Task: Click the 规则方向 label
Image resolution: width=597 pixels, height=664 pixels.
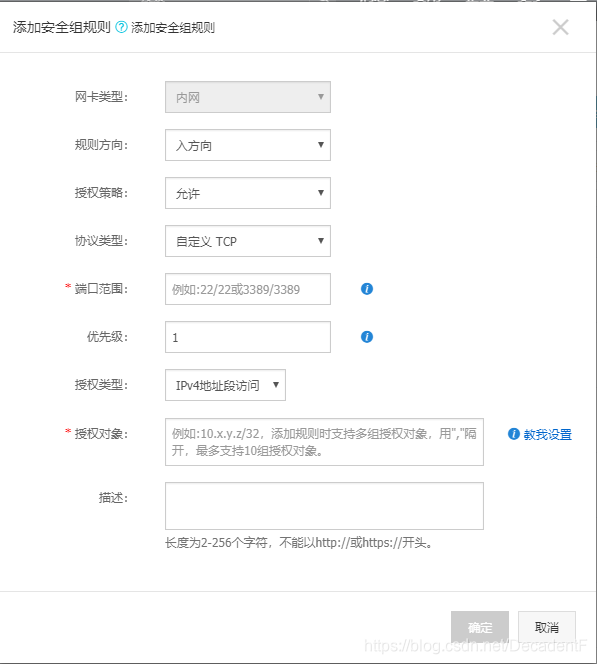Action: pos(101,145)
